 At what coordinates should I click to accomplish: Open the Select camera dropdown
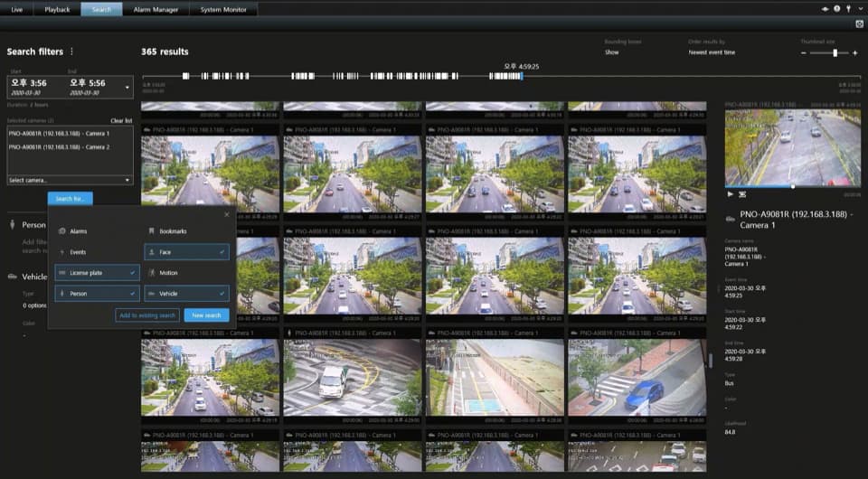[x=70, y=180]
